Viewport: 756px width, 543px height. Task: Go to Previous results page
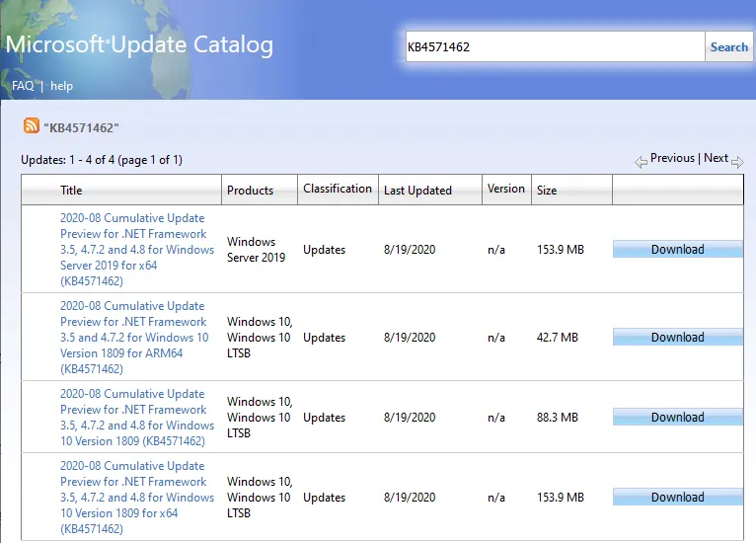click(672, 158)
